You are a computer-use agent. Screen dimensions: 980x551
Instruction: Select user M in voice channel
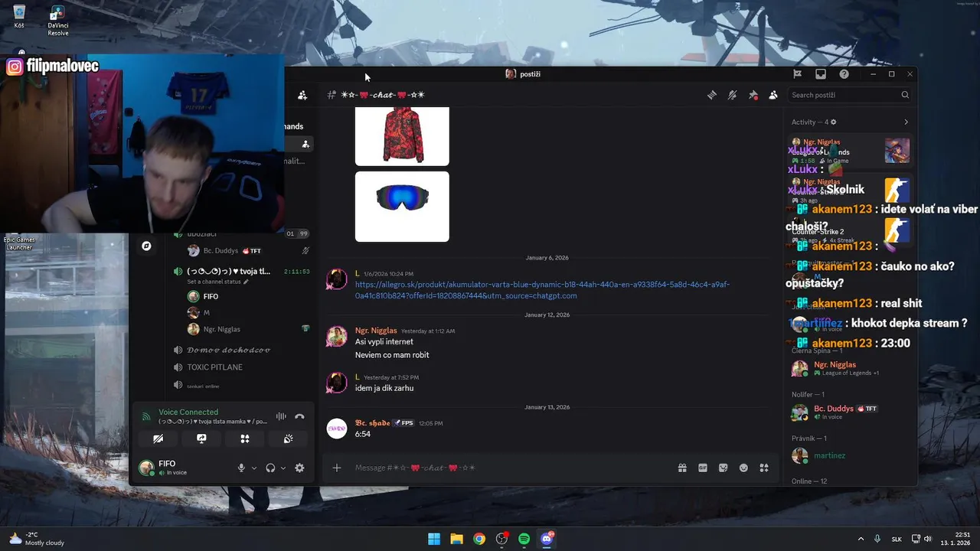coord(207,313)
